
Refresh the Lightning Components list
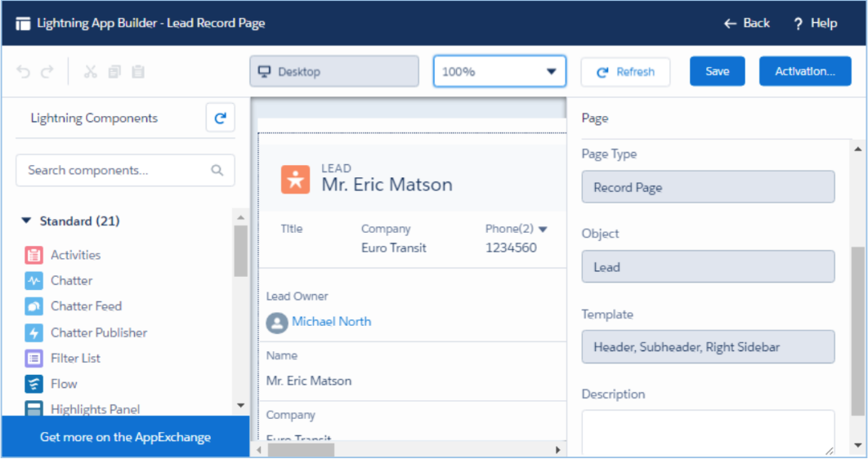[x=220, y=118]
